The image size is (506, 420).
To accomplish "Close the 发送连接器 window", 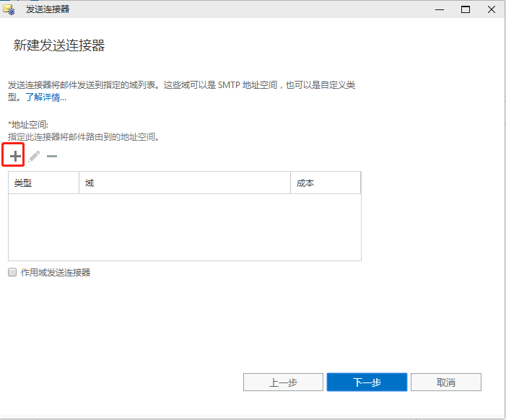I will coord(492,9).
